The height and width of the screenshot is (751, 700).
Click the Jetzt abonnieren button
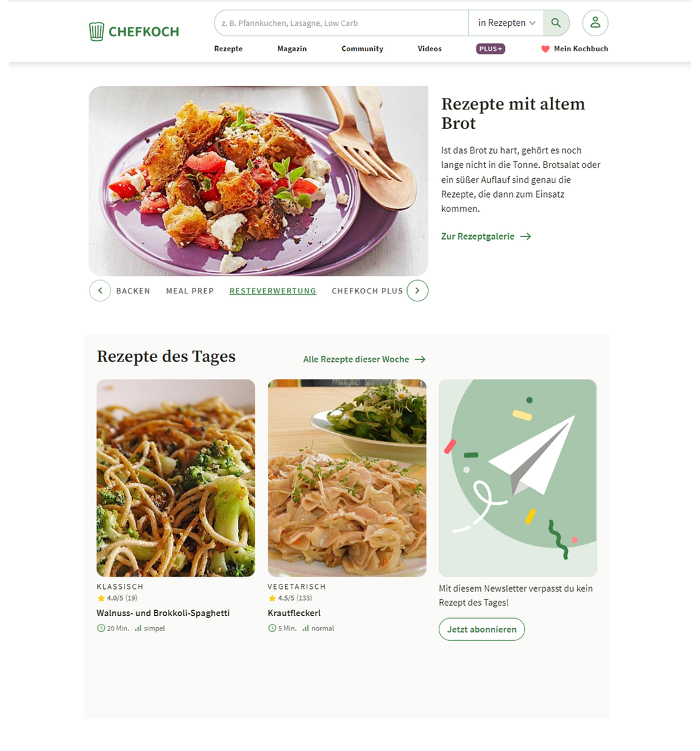[482, 629]
